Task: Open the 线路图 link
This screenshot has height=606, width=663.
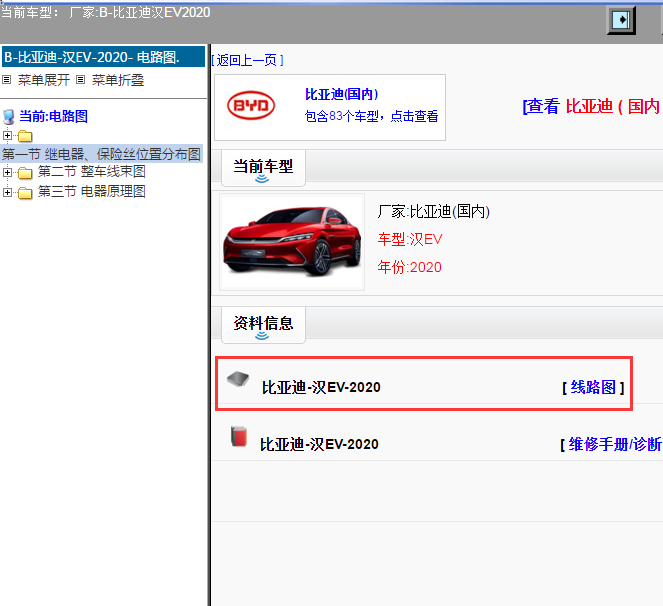Action: pos(593,387)
